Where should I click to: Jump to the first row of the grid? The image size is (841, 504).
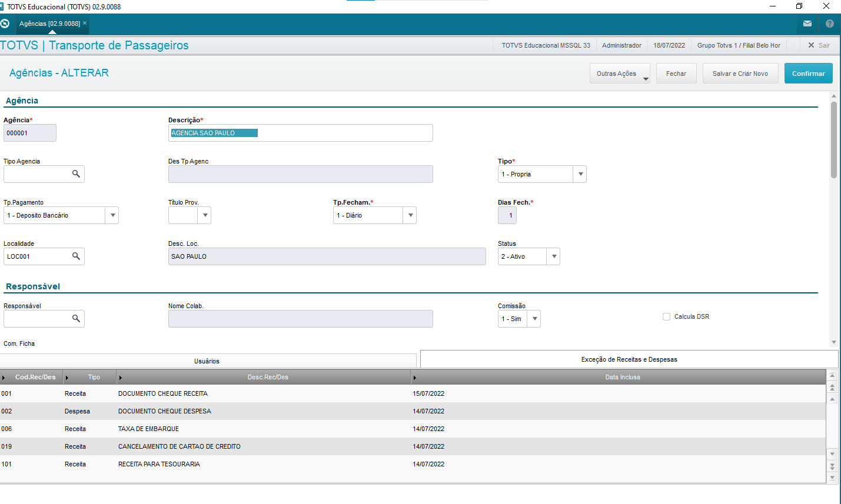click(832, 375)
